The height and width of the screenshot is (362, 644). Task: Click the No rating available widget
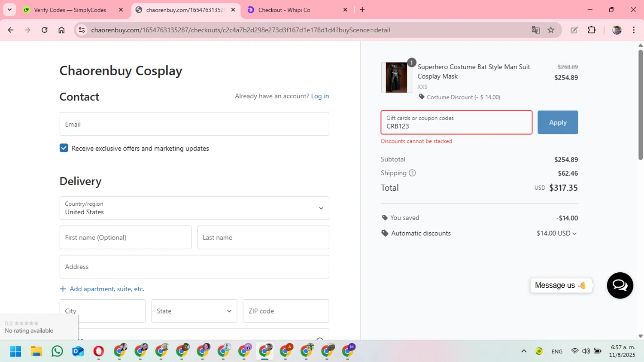pyautogui.click(x=39, y=327)
